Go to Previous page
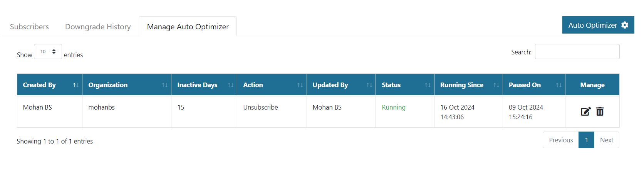644x174 pixels. [x=561, y=140]
